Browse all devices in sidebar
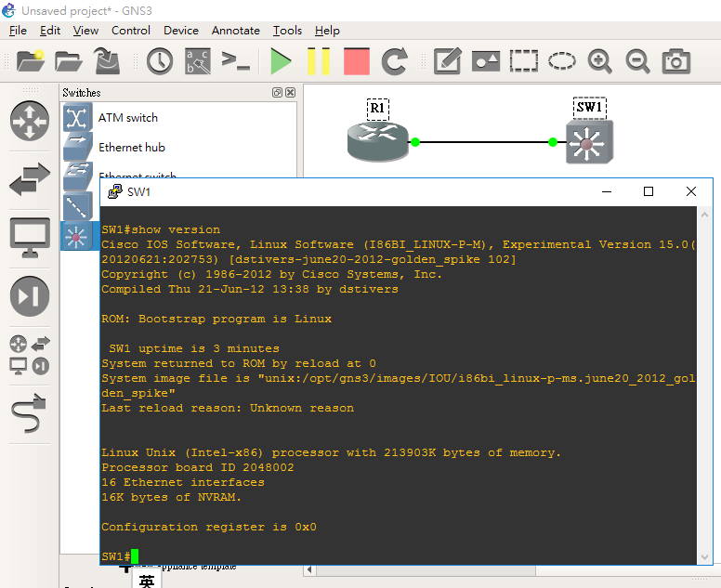The image size is (721, 588). point(30,356)
